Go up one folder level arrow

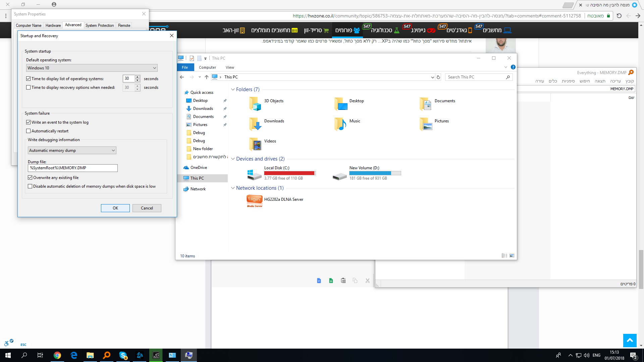207,77
